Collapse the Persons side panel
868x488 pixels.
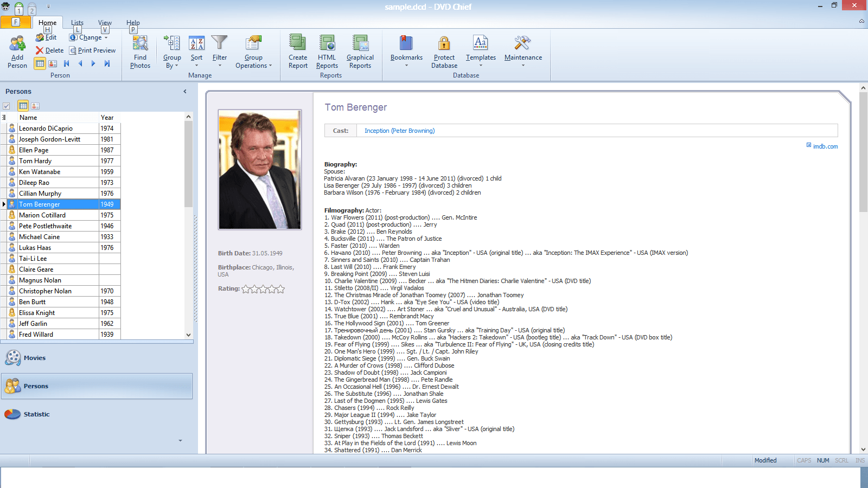(x=185, y=92)
